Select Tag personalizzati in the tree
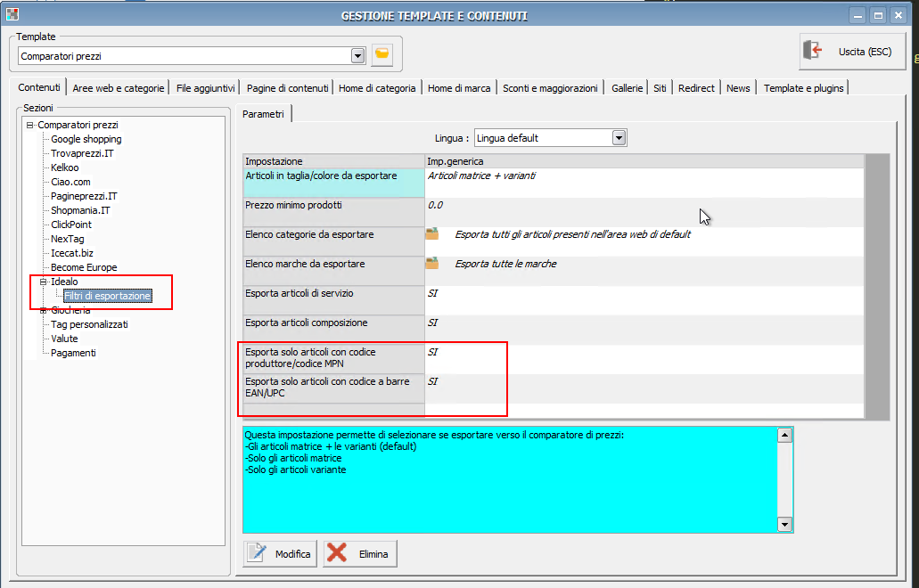The image size is (919, 588). [x=89, y=324]
